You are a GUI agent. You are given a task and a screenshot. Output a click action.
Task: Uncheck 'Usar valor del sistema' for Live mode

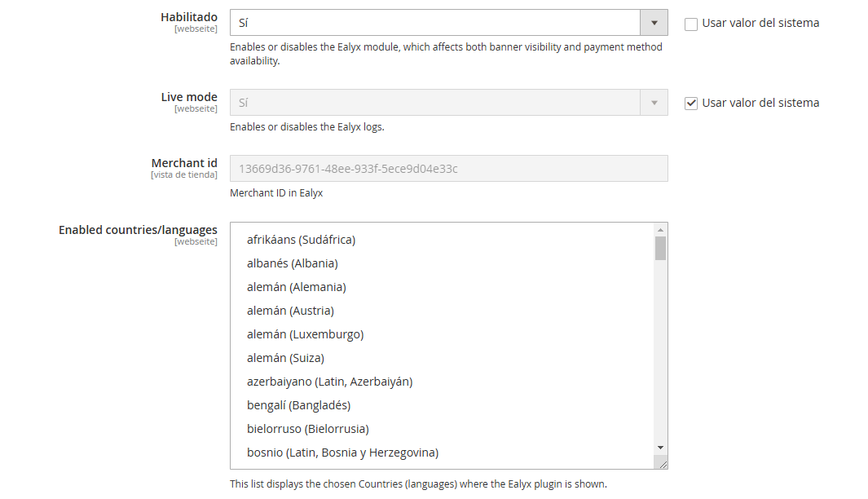click(x=691, y=104)
